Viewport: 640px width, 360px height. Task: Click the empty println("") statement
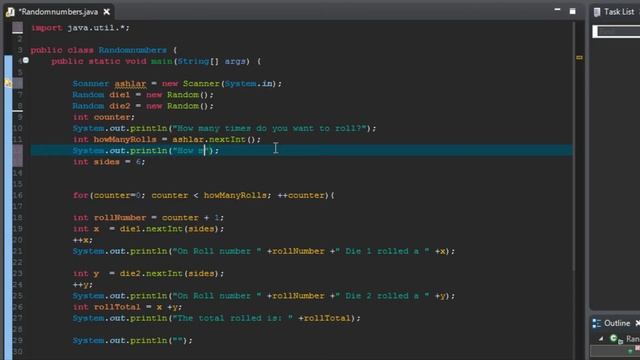click(x=133, y=340)
